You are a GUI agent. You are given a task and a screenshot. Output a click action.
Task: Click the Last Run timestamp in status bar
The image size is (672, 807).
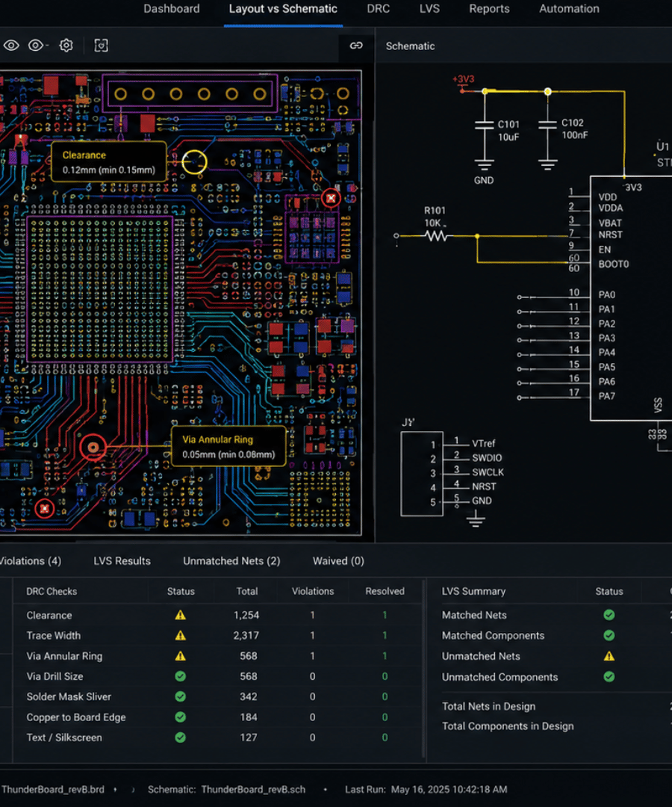pyautogui.click(x=426, y=790)
